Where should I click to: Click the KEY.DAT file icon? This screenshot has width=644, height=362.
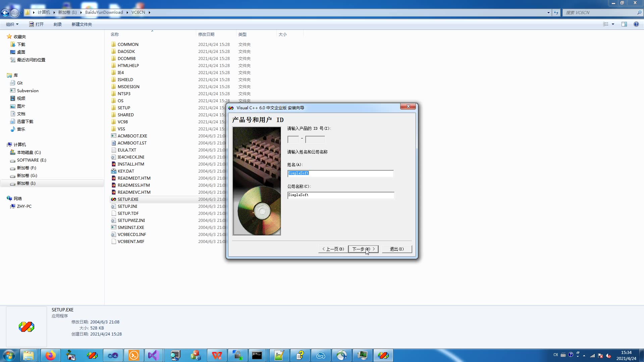[x=114, y=171]
